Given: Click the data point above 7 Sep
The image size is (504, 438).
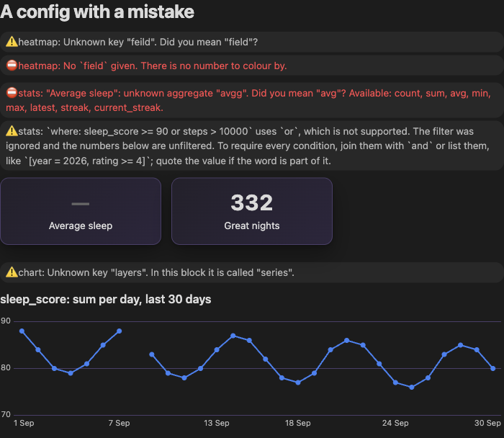Looking at the screenshot, I should (x=120, y=331).
